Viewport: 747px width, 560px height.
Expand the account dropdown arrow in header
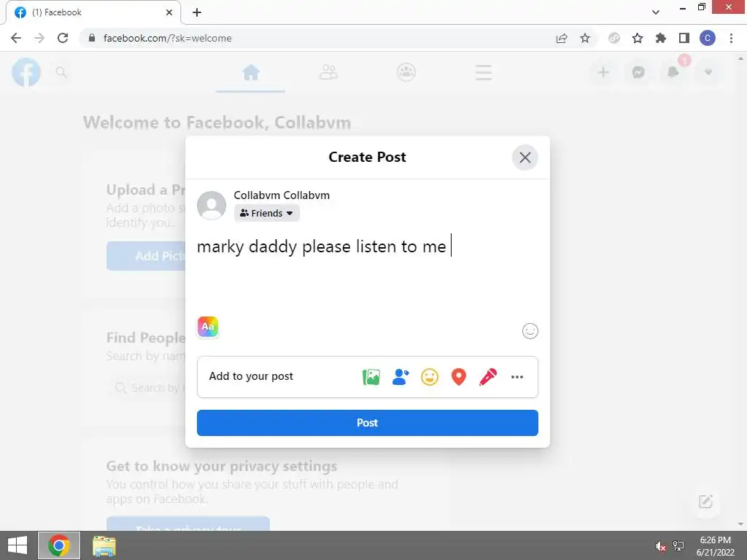point(708,72)
